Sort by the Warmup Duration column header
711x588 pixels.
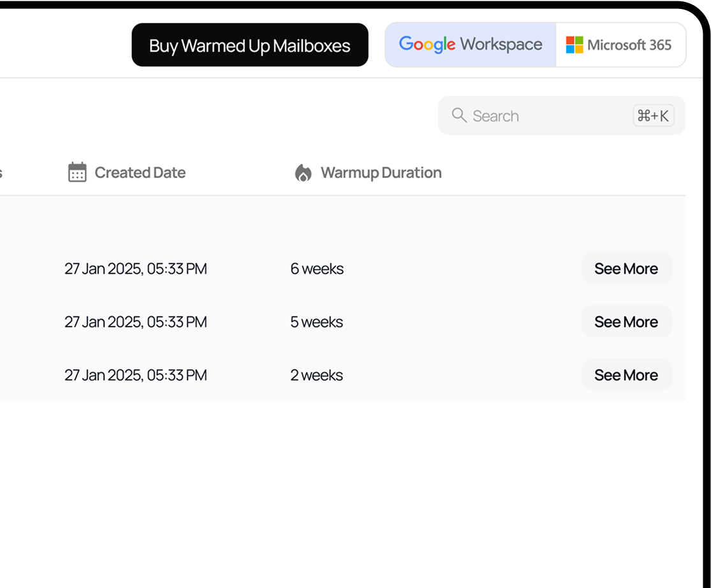(x=381, y=173)
